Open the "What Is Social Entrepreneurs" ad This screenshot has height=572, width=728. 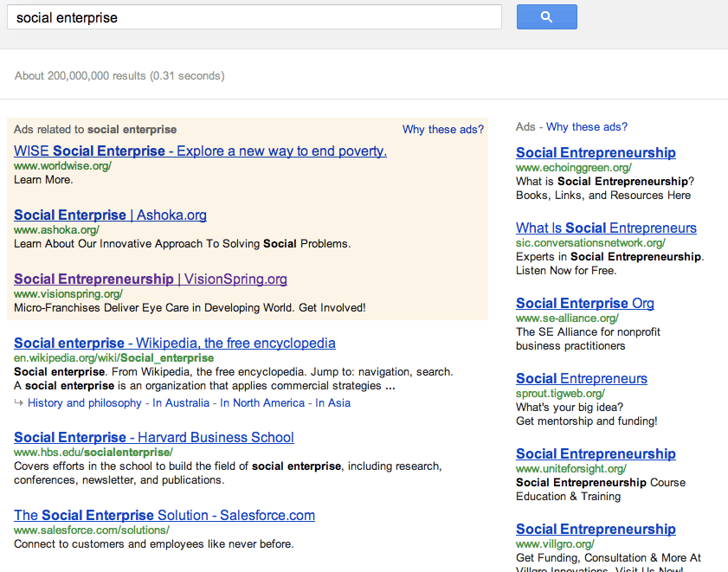(606, 228)
